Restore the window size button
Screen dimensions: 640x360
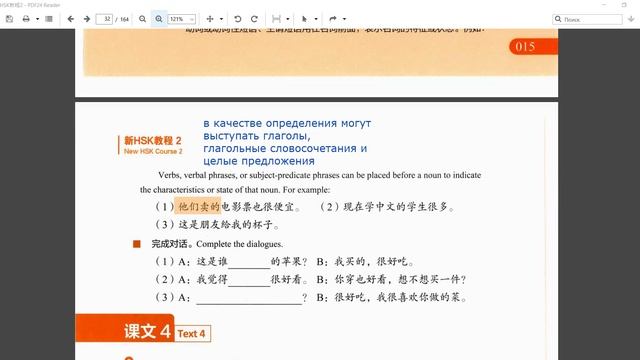624,4
